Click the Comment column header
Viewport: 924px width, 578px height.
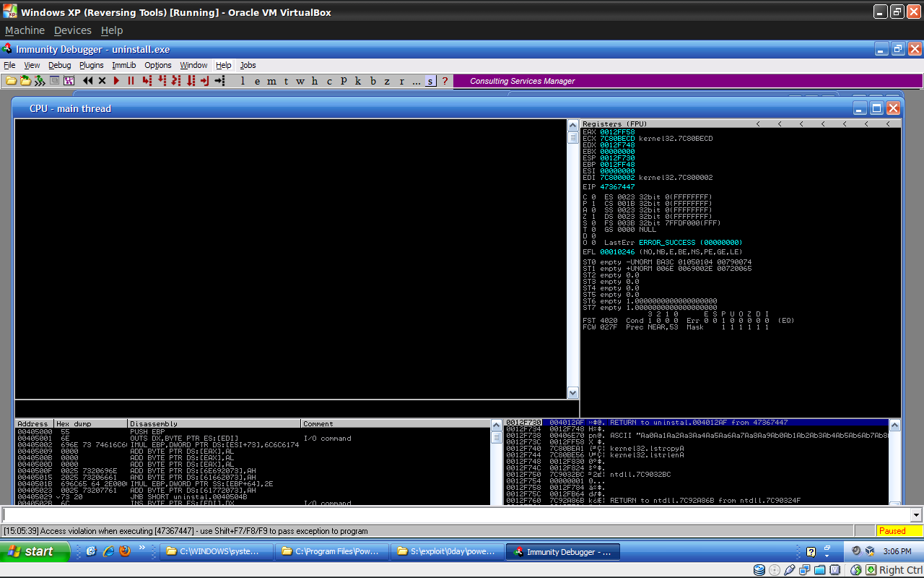[x=395, y=423]
